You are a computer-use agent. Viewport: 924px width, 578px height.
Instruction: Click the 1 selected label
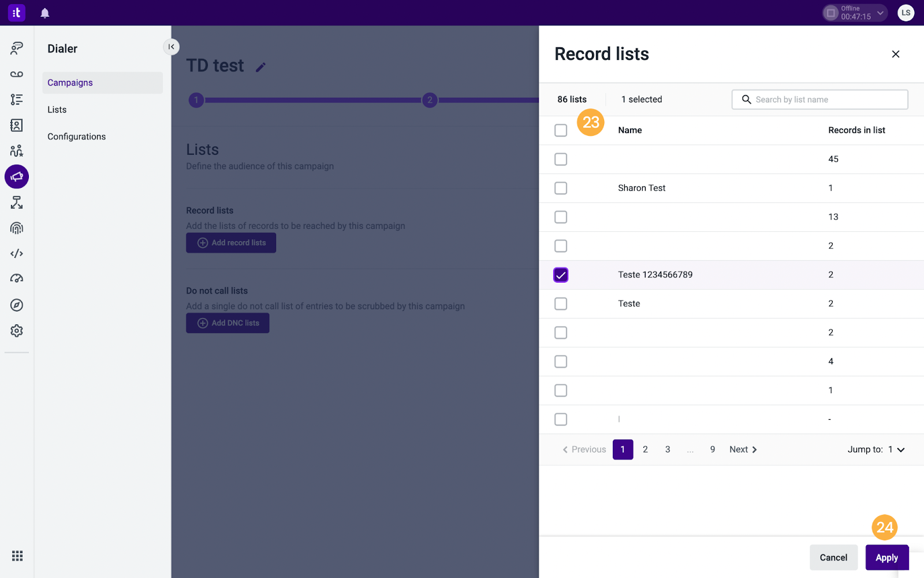(x=642, y=99)
